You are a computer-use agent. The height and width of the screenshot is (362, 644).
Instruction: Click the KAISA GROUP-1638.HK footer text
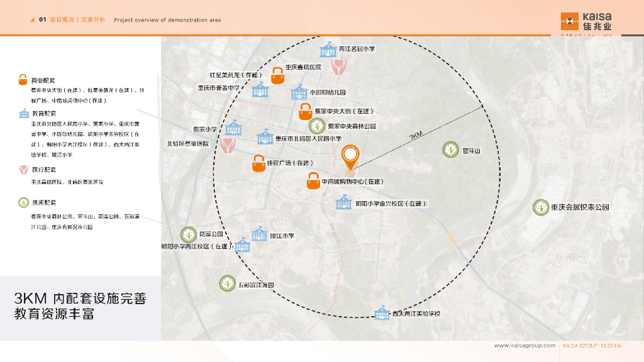coord(592,346)
